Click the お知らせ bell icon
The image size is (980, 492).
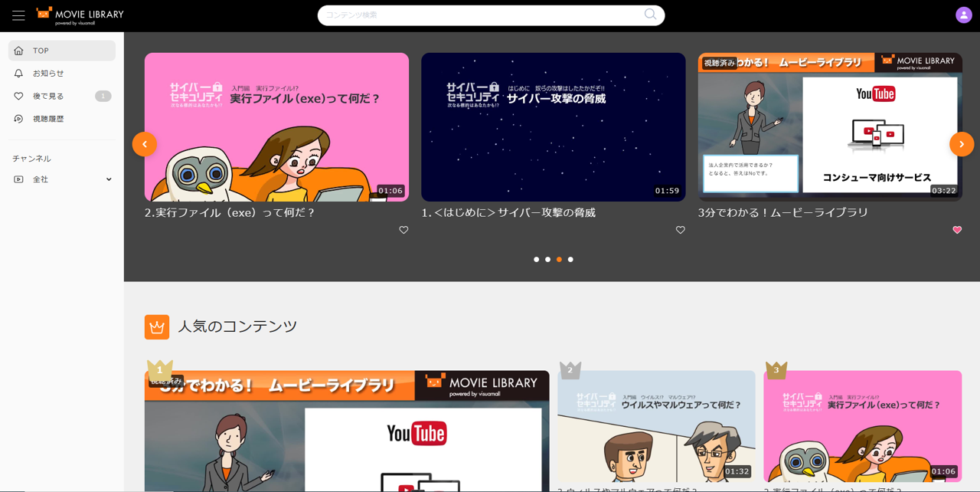18,74
